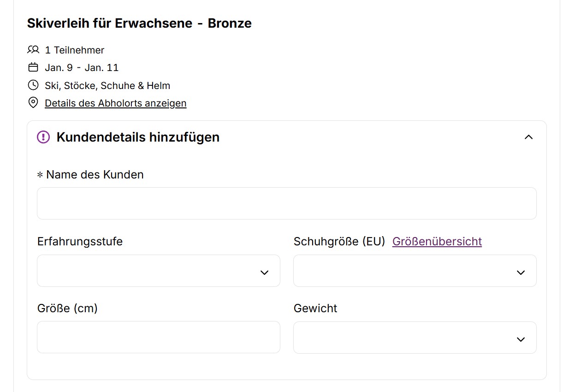Click the Gewicht chevron arrow
The image size is (575, 392).
(521, 339)
